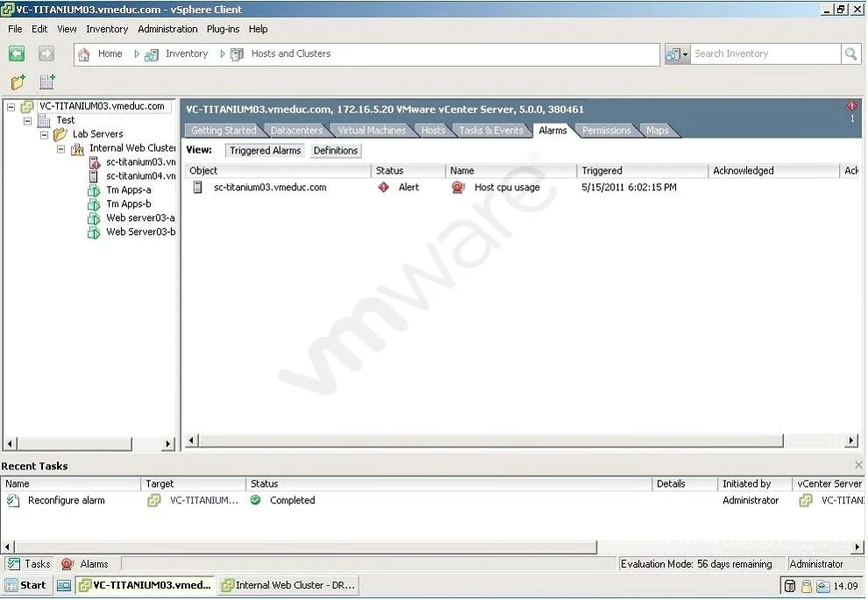Click sc-titanium04 host icon in tree
Screen dimensions: 868x600
tap(94, 176)
